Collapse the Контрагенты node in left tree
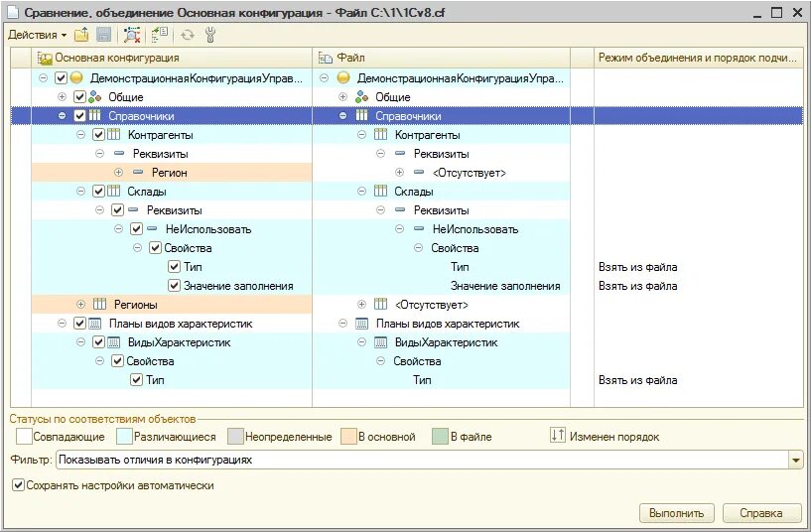Screen dimensions: 811x532 tap(80, 135)
